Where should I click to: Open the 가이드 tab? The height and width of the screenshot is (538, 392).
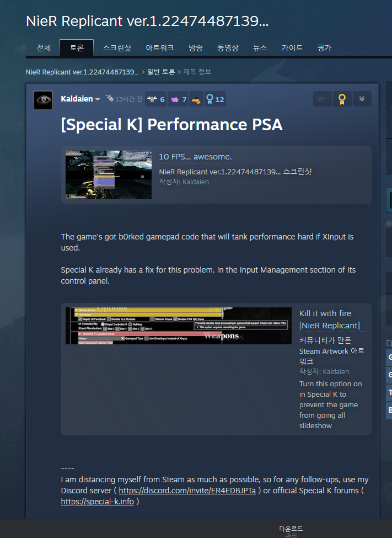click(292, 47)
